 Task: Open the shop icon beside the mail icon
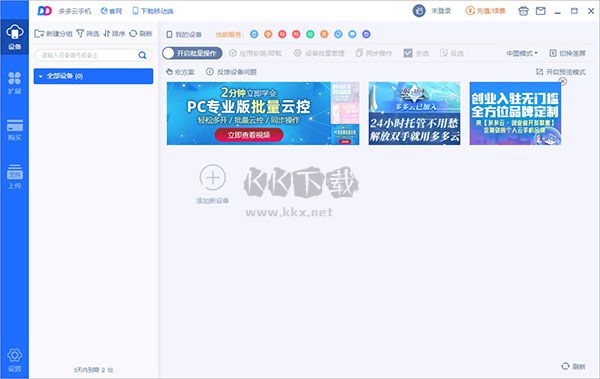coord(523,11)
